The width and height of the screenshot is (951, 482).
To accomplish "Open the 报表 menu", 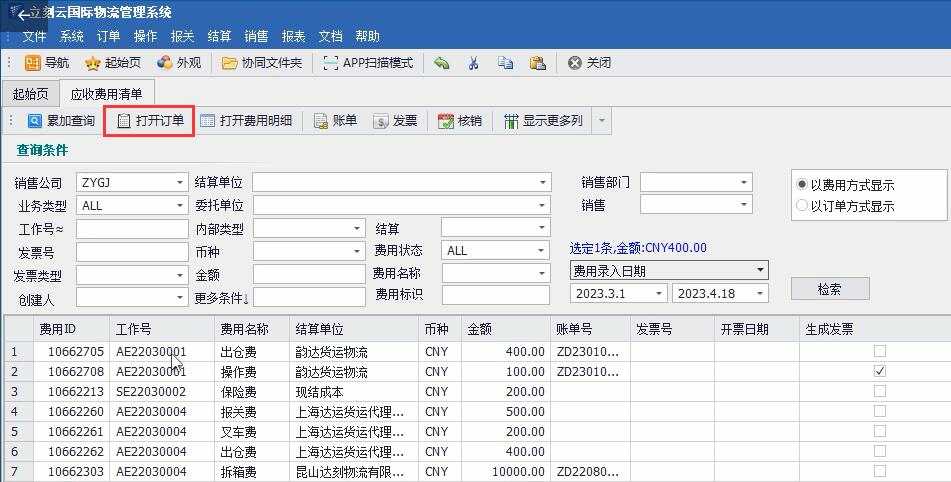I will [293, 36].
